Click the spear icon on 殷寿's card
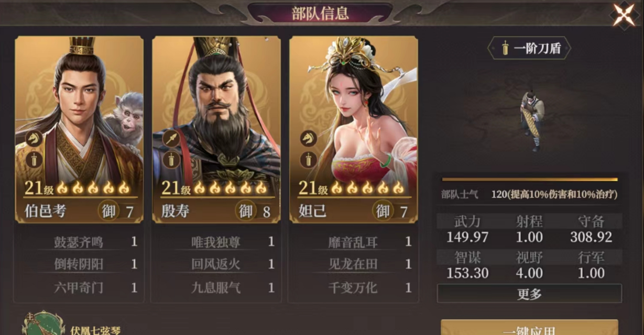The height and width of the screenshot is (335, 644). tap(171, 139)
